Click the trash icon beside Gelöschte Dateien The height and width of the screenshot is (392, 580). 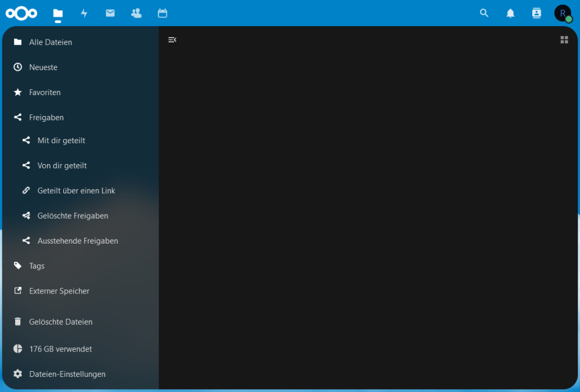tap(18, 322)
